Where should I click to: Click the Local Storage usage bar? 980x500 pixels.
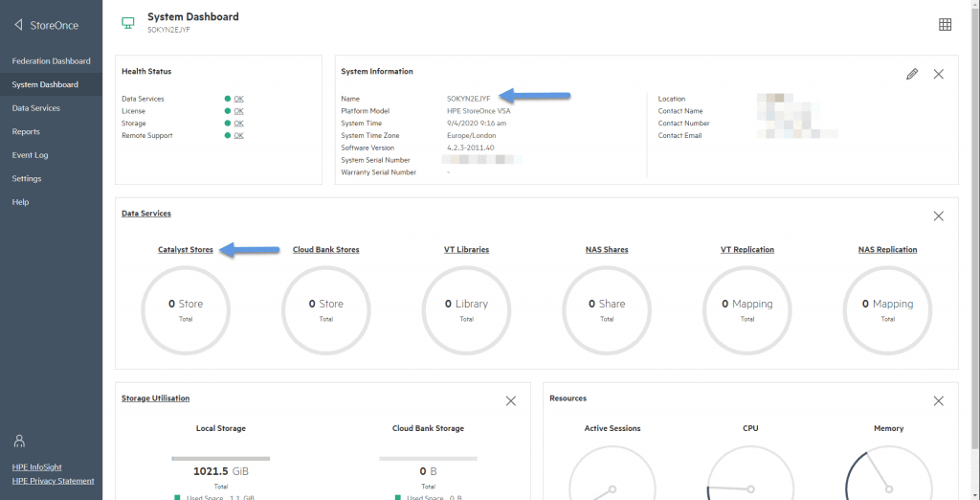click(221, 458)
